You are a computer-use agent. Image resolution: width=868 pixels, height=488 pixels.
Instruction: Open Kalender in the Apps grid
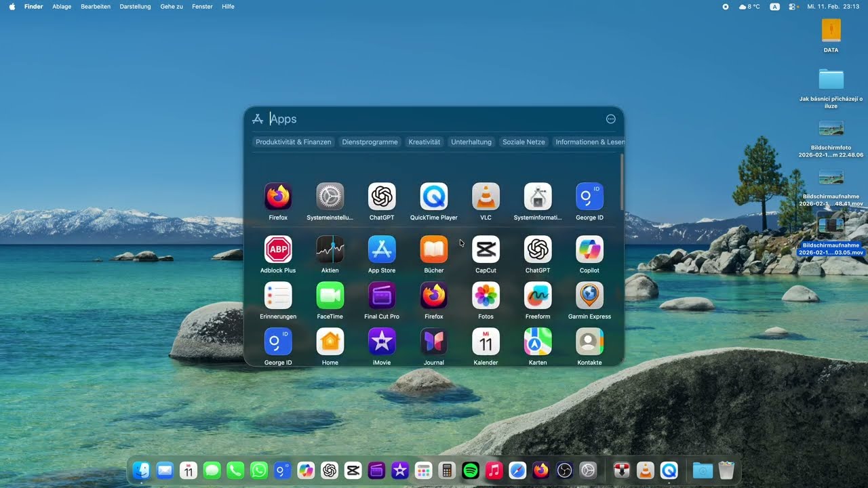(x=486, y=342)
